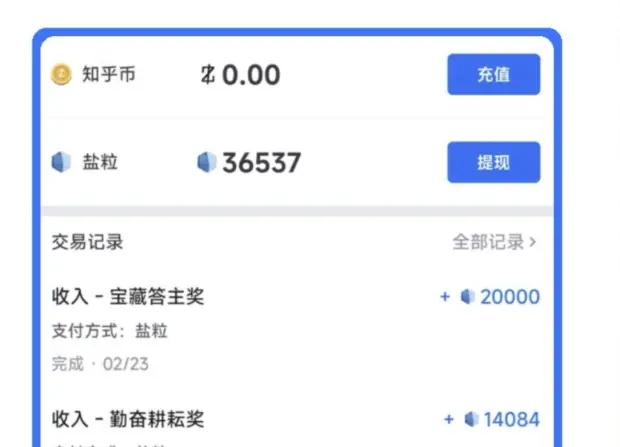The height and width of the screenshot is (447, 620).
Task: Open the 全部记录 link
Action: [488, 242]
